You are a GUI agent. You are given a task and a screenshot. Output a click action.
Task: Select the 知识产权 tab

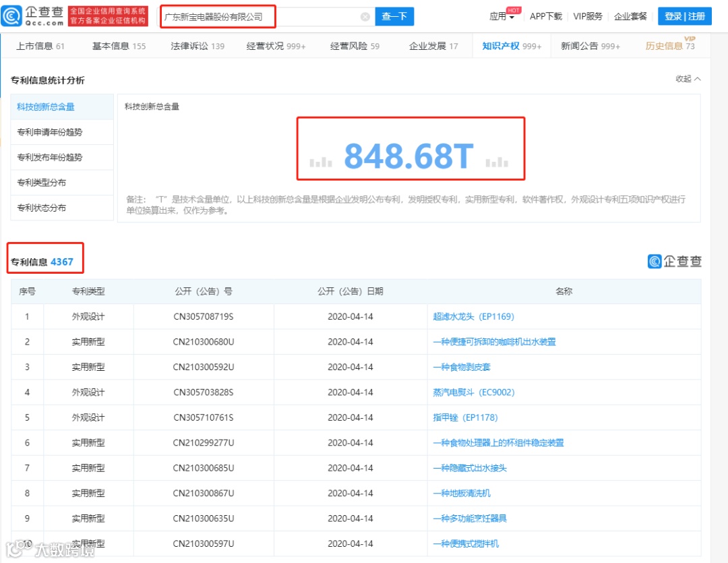pos(512,46)
